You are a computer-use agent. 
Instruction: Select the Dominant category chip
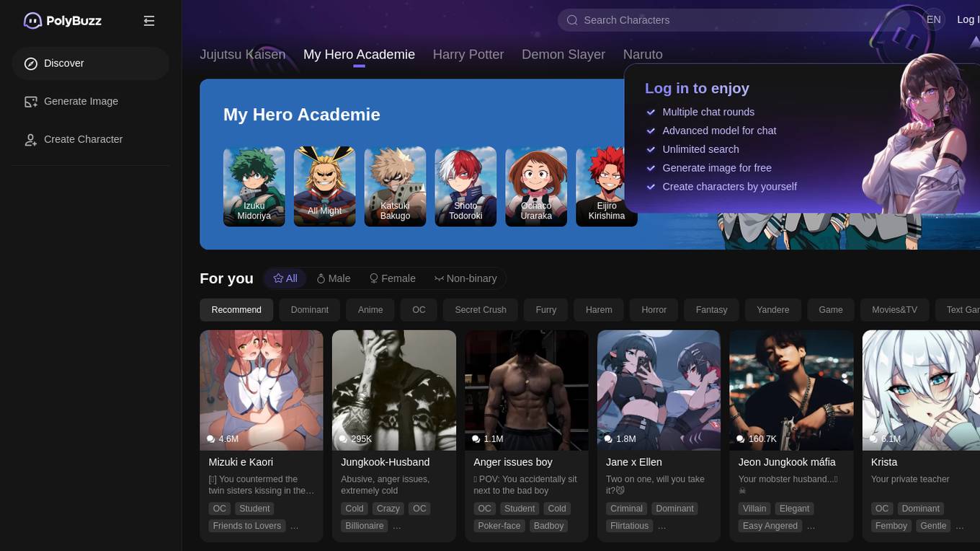click(310, 310)
